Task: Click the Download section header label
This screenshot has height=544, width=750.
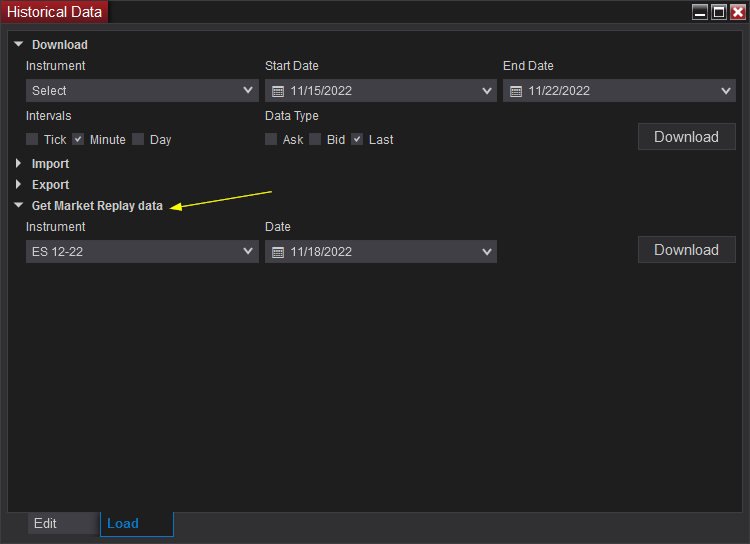Action: [60, 44]
